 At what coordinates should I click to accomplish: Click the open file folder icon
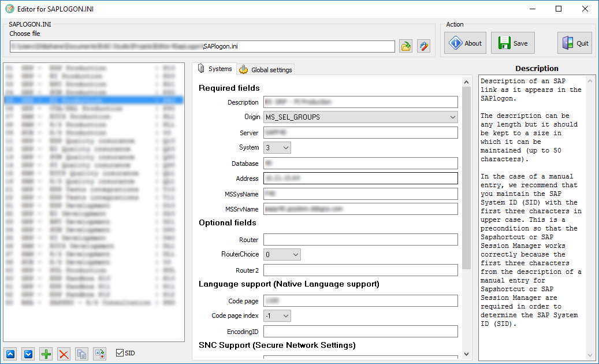(406, 46)
